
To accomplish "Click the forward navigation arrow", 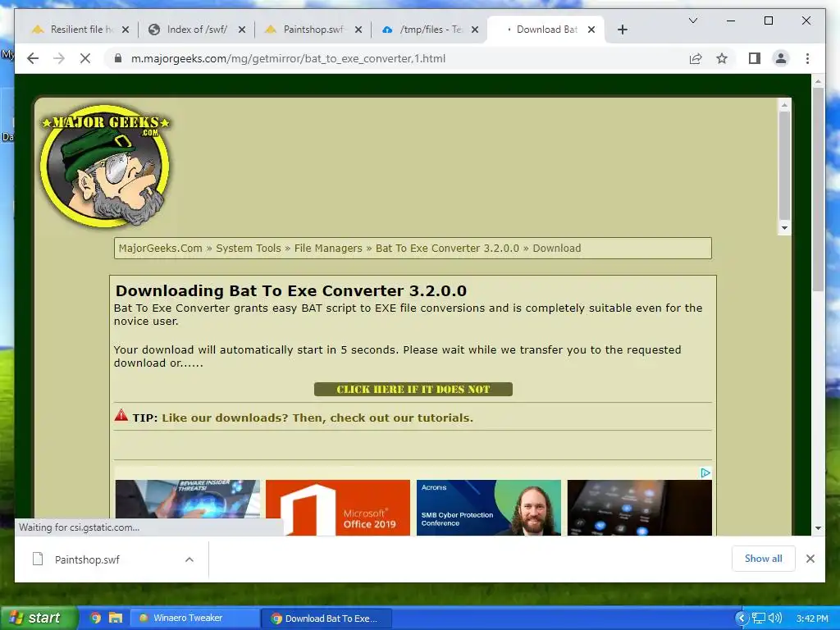I will (59, 58).
